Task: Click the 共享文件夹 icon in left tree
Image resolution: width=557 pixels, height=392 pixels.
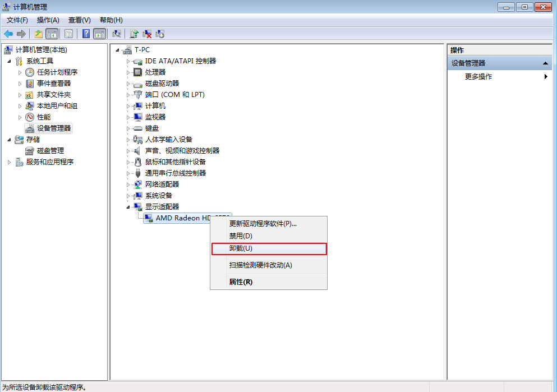Action: pyautogui.click(x=30, y=95)
